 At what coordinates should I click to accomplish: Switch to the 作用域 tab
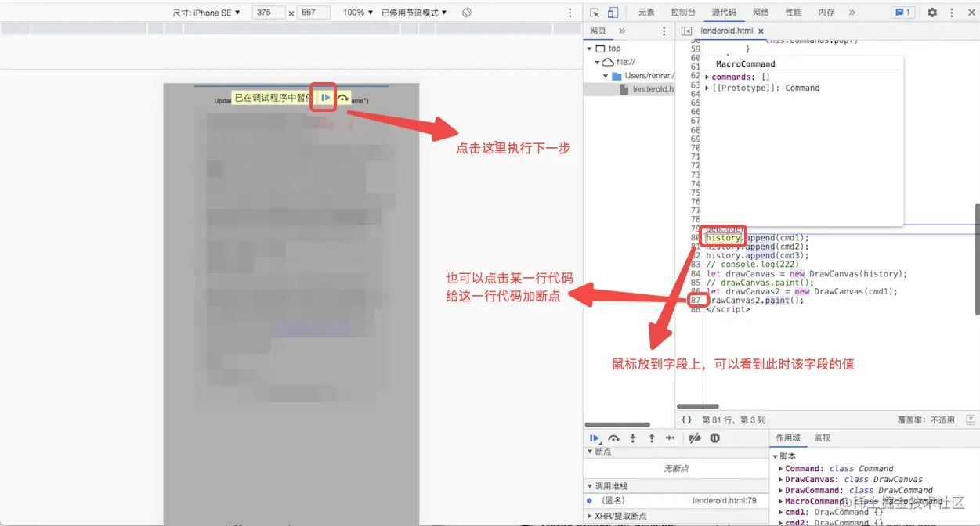click(x=788, y=438)
